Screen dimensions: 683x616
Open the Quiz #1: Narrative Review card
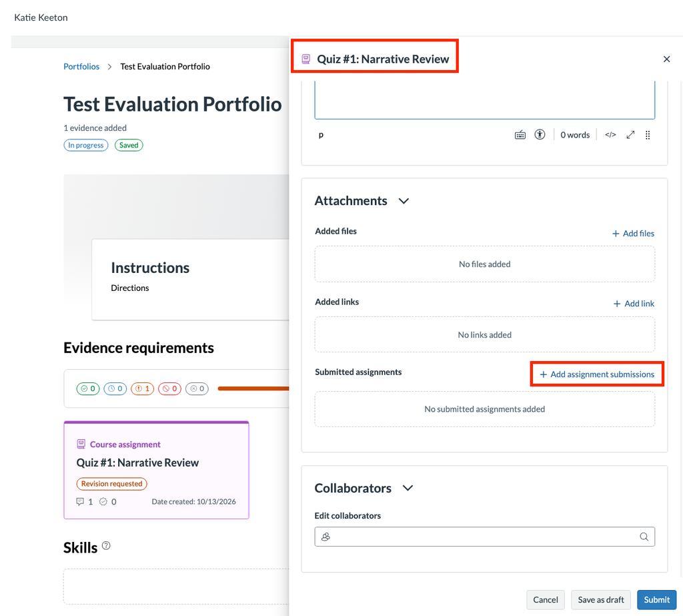pos(156,470)
